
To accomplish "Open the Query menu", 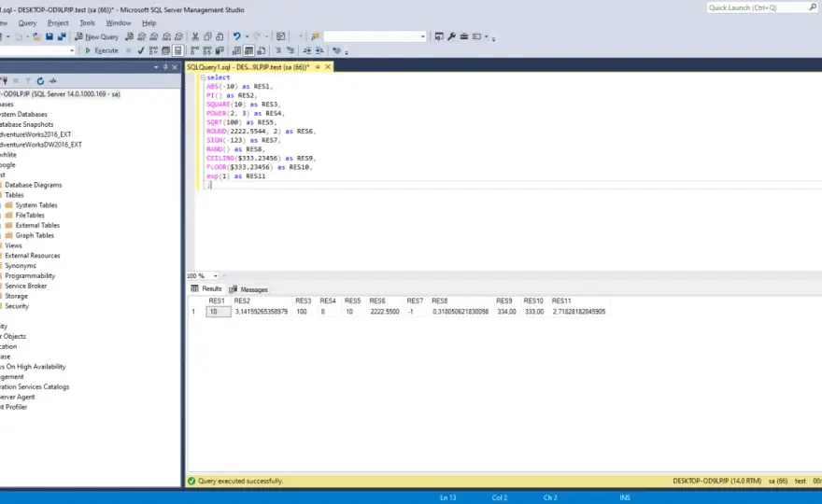I will [27, 23].
